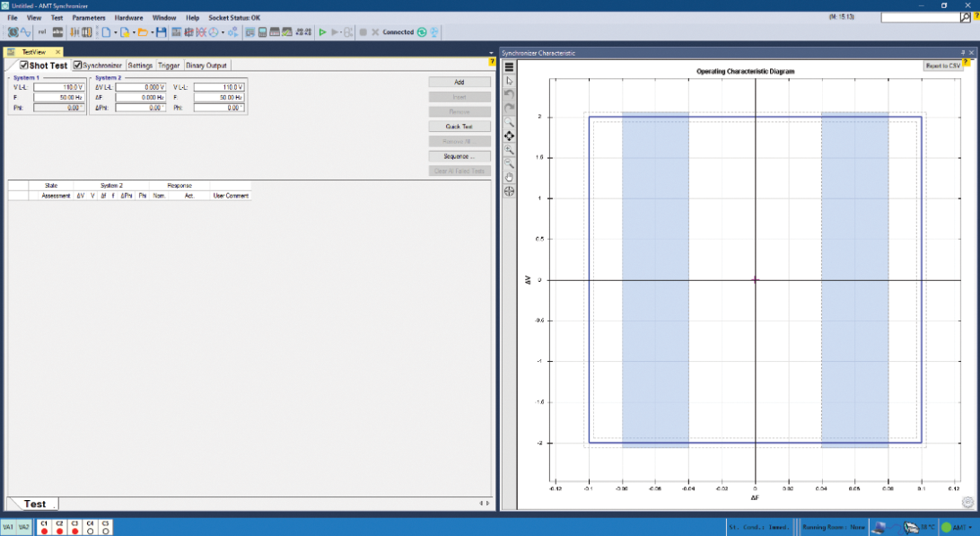Click the Quick Test button
980x536 pixels.
pos(459,127)
